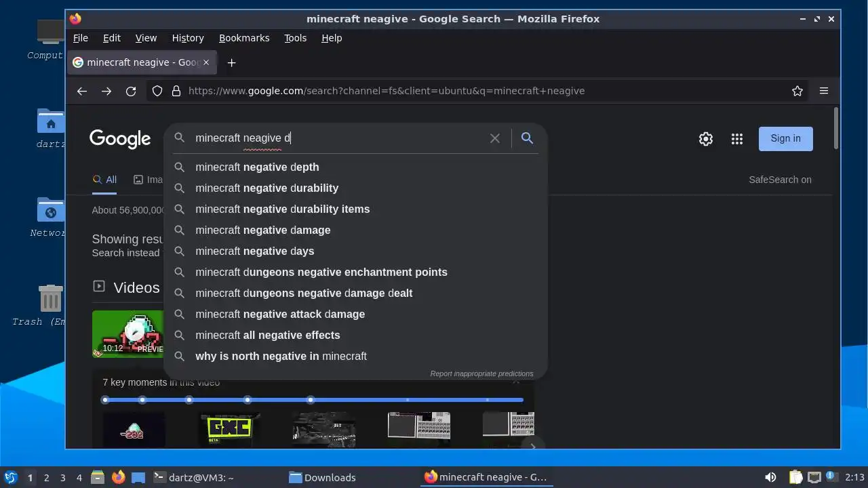
Task: Open the GXC key moment thumbnail
Action: tap(229, 429)
